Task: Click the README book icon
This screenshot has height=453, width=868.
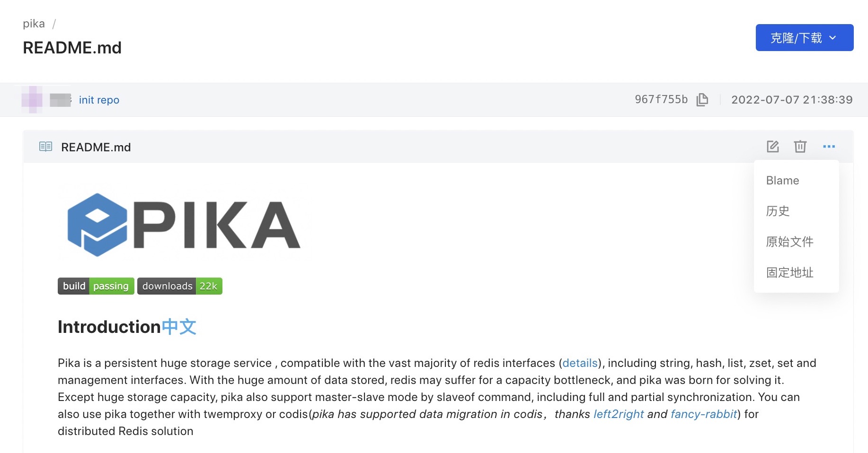Action: [45, 147]
